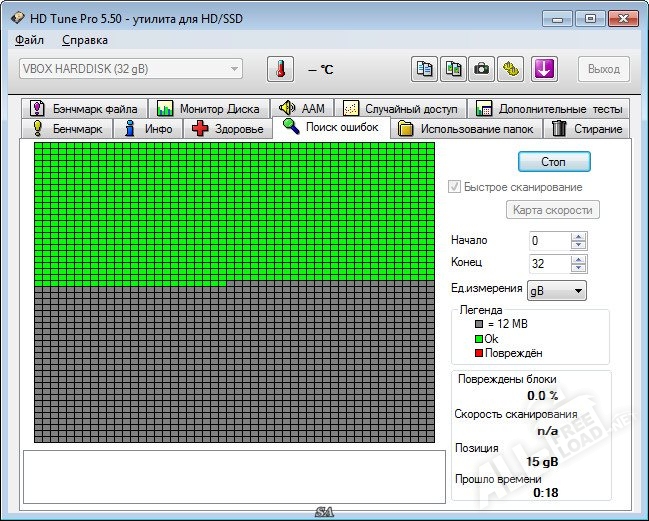Open the Ед.измерения gB unit dropdown
649x521 pixels.
tap(557, 290)
